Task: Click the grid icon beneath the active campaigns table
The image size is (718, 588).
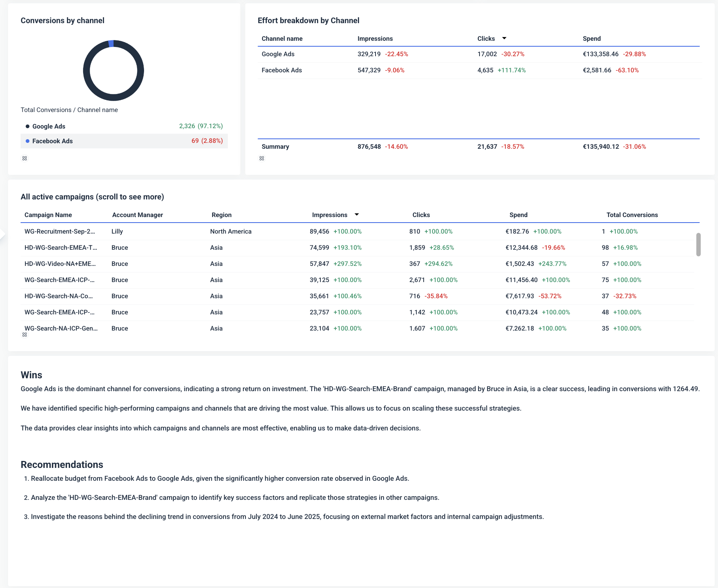Action: pyautogui.click(x=25, y=335)
